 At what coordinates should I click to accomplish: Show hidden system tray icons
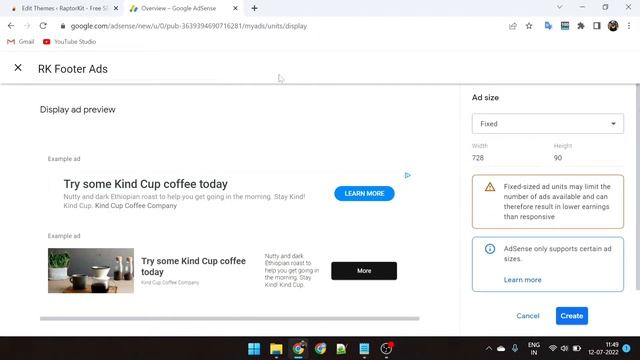488,349
